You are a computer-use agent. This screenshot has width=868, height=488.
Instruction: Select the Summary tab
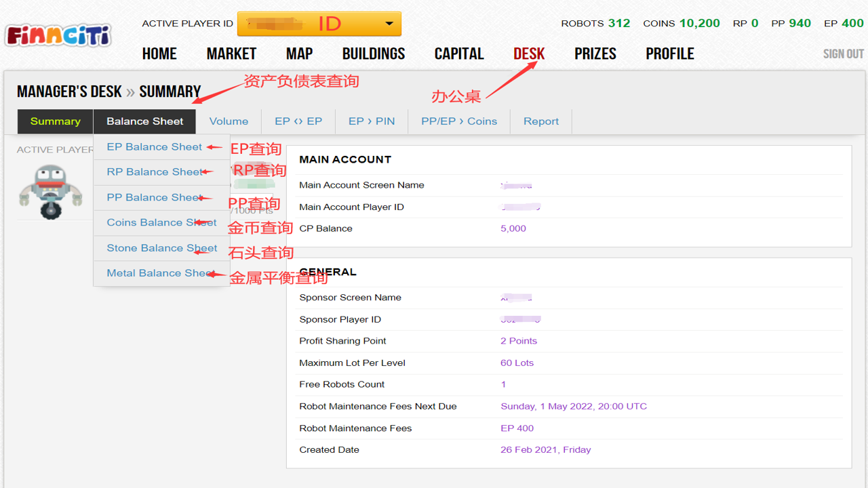click(x=56, y=121)
